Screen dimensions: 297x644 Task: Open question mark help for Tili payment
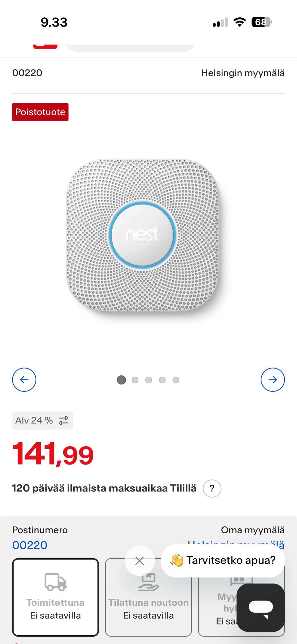tap(212, 488)
